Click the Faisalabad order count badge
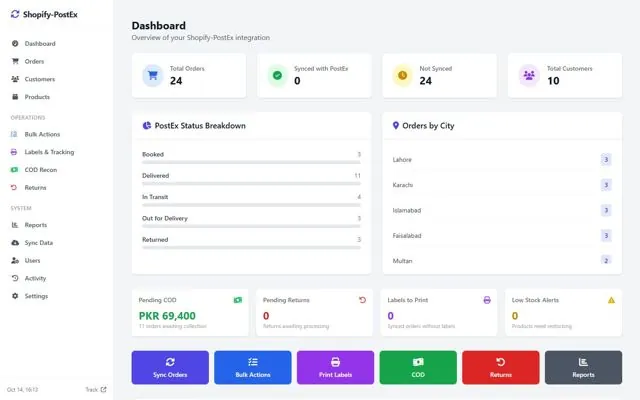The width and height of the screenshot is (640, 400). pyautogui.click(x=606, y=236)
